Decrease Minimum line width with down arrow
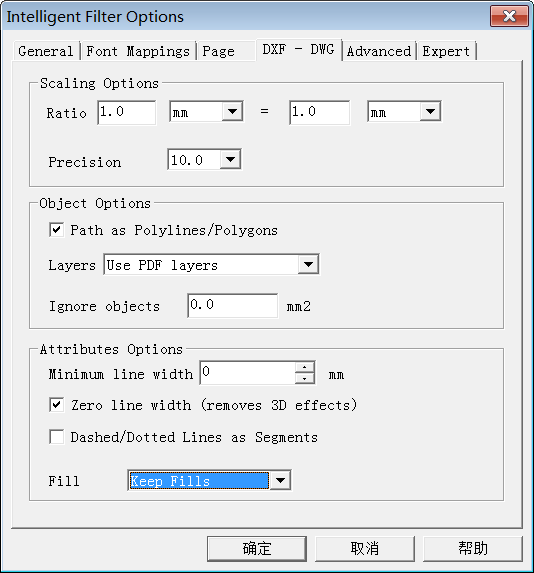 pos(304,378)
